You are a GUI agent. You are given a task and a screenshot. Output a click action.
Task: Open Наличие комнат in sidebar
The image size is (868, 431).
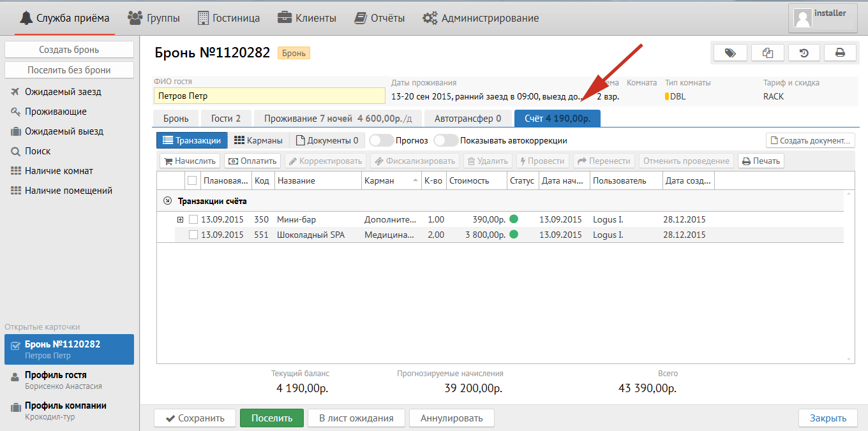coord(59,171)
